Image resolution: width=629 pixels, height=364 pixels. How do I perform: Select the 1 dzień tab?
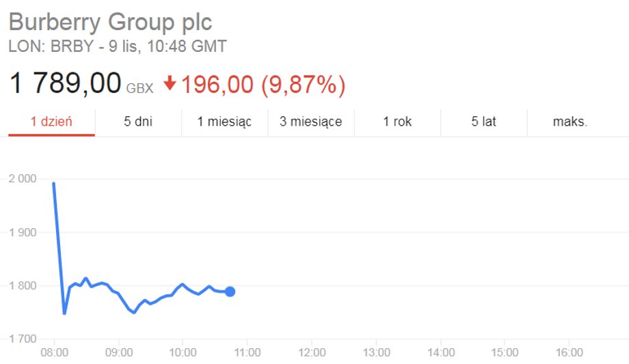coord(51,122)
